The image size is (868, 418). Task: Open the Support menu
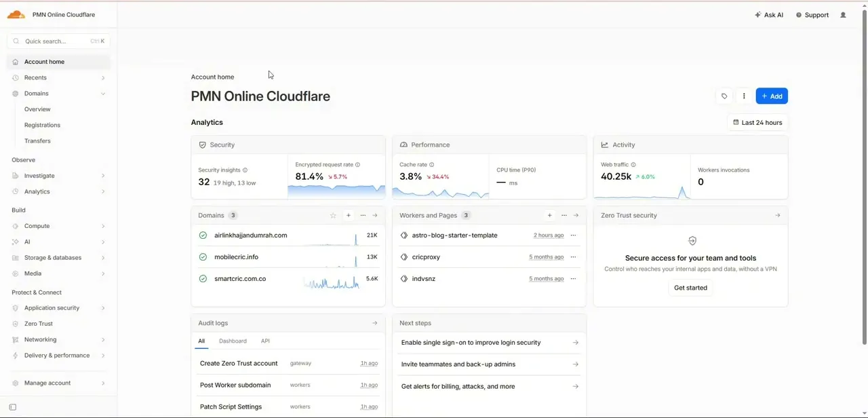coord(812,15)
